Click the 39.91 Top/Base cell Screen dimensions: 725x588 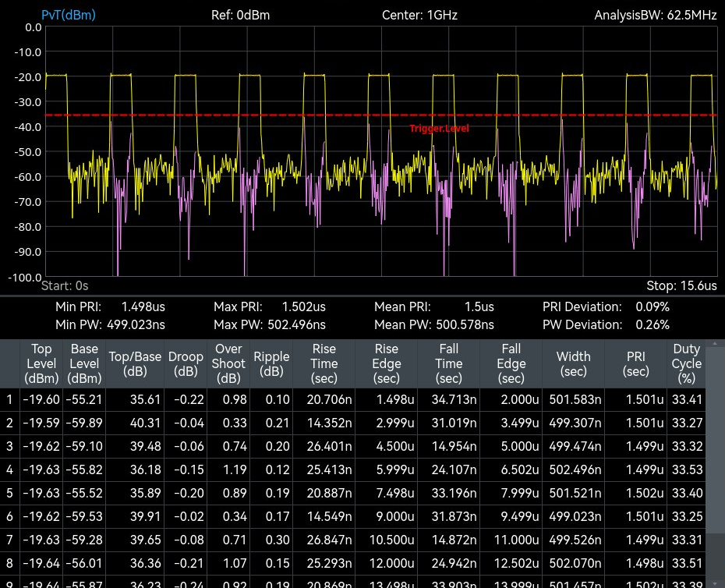pyautogui.click(x=135, y=516)
